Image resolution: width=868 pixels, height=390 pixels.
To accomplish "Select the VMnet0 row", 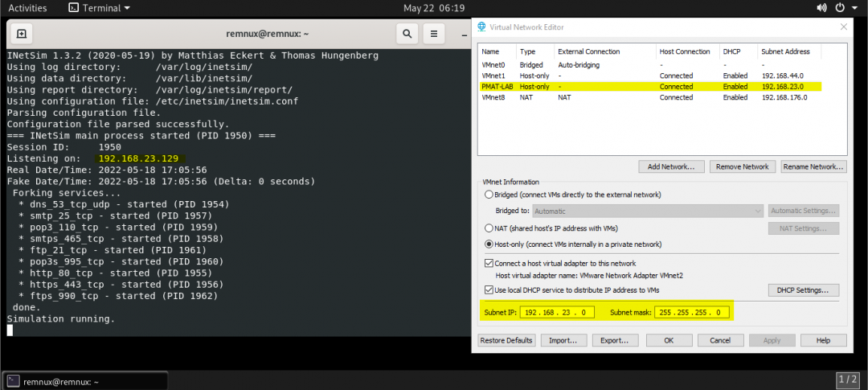I will (650, 65).
